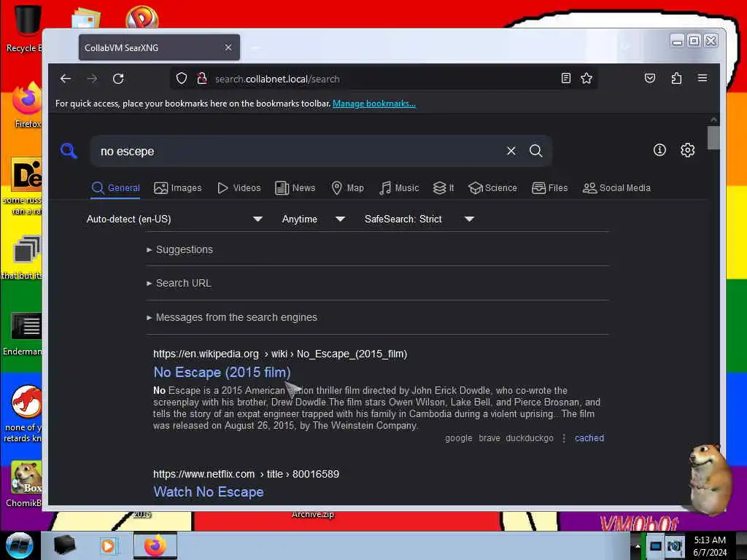Switch to the News category
The height and width of the screenshot is (560, 747).
coord(295,188)
